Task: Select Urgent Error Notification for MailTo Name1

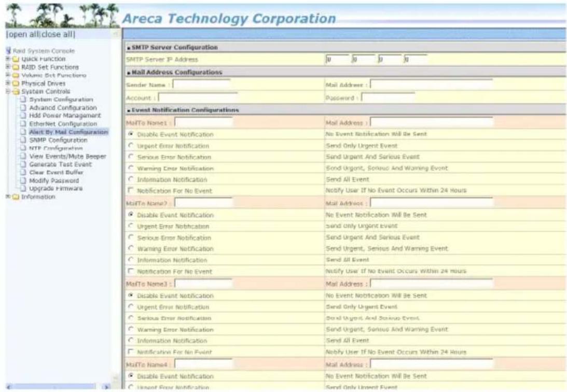Action: click(131, 146)
